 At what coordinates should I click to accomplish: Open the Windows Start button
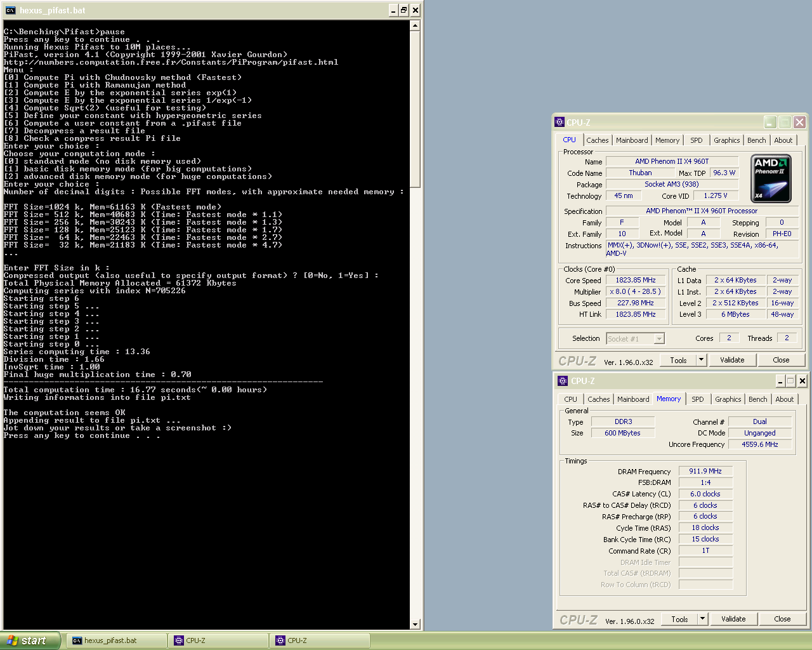pyautogui.click(x=30, y=640)
